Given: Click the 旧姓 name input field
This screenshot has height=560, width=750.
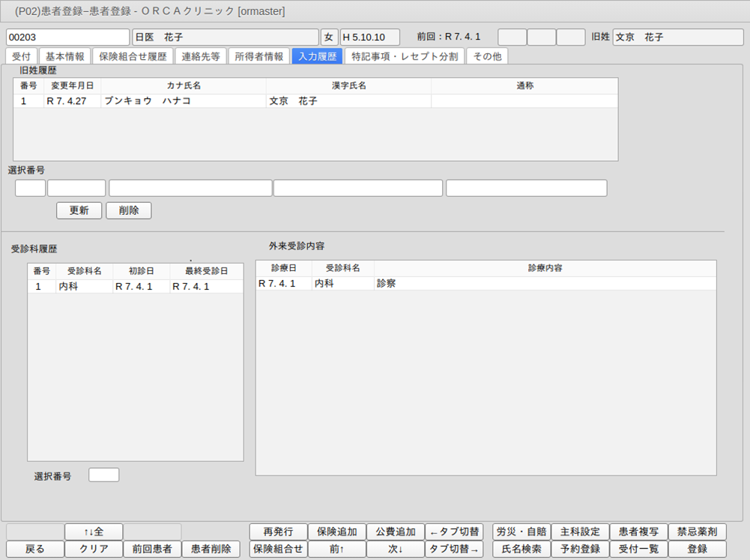Looking at the screenshot, I should pyautogui.click(x=677, y=37).
